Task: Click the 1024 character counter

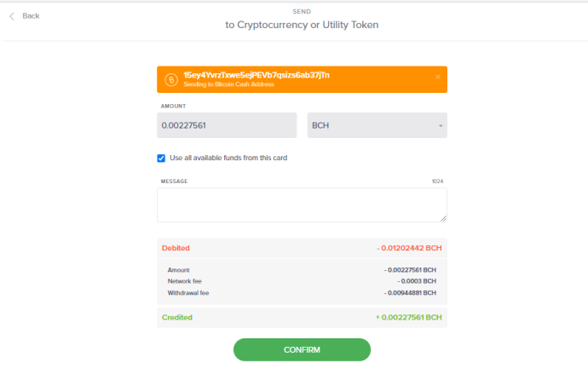Action: [x=437, y=182]
